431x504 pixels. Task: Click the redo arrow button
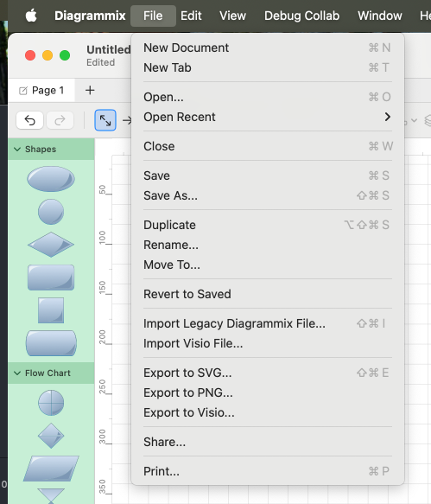click(60, 120)
